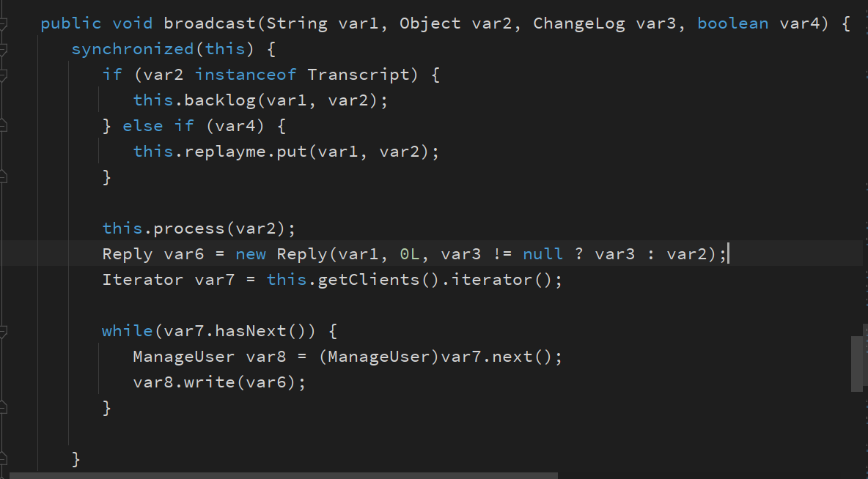Collapse the broadcast method fold marker
The image size is (868, 479).
point(3,23)
